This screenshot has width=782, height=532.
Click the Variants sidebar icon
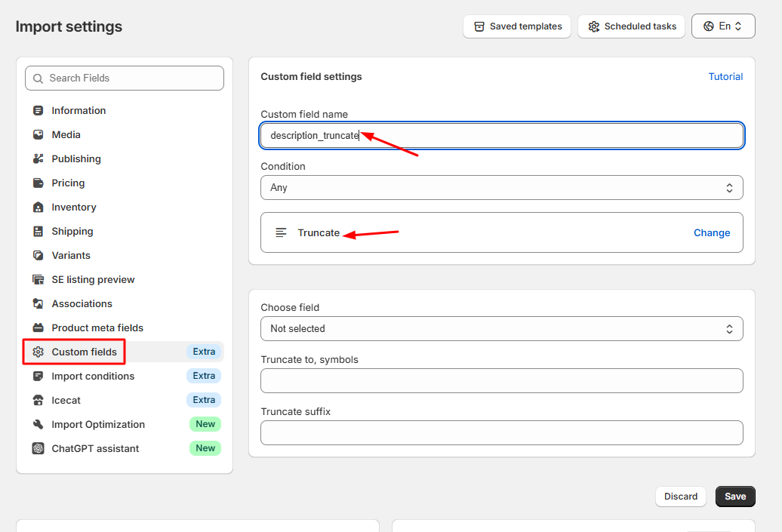point(38,255)
